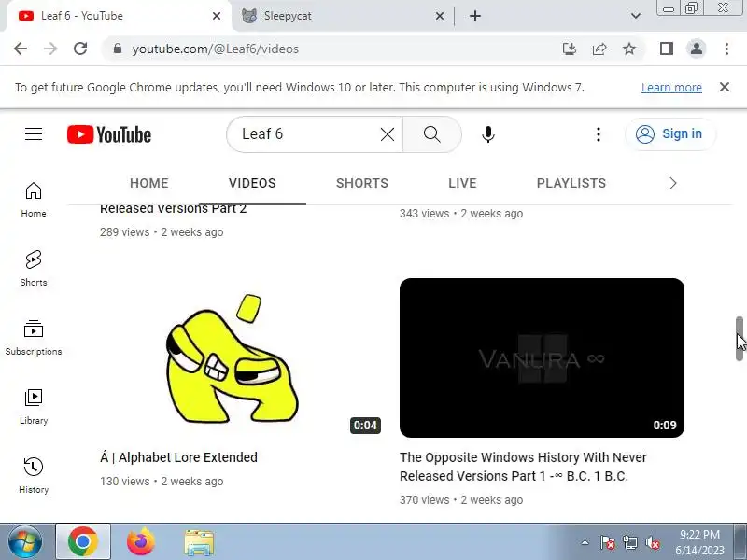Close the Sleepycat tab
This screenshot has height=560, width=747.
[x=440, y=16]
